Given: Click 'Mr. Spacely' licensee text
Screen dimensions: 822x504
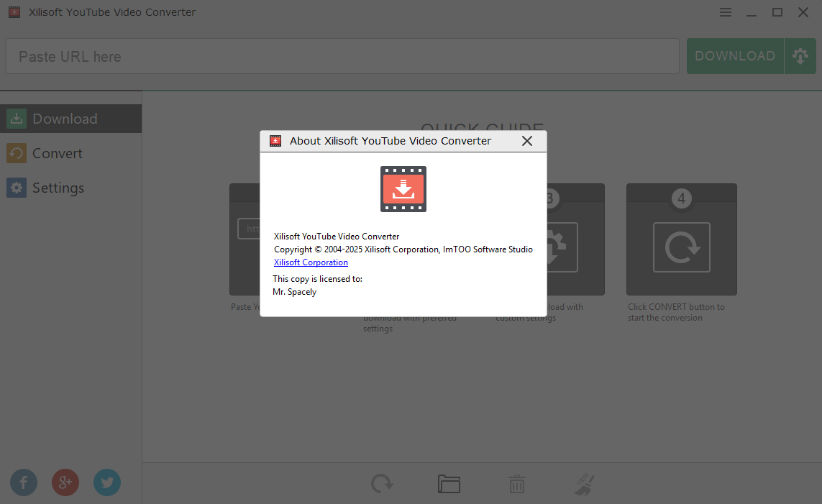Looking at the screenshot, I should [x=295, y=292].
